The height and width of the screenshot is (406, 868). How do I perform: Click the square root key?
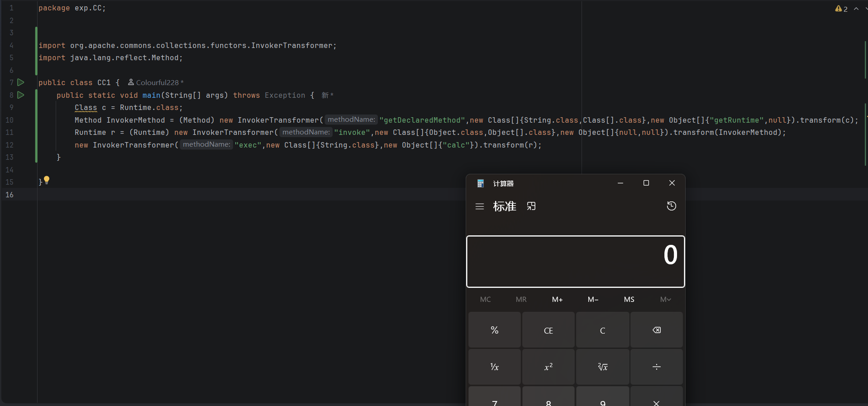click(x=603, y=367)
